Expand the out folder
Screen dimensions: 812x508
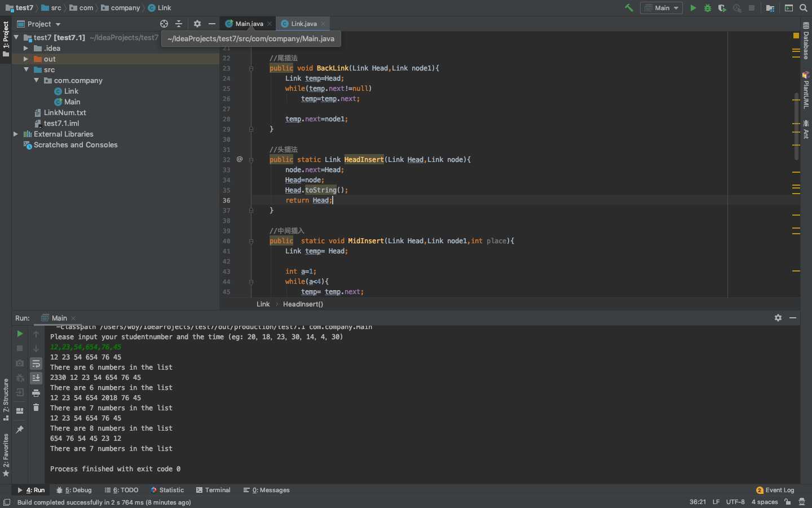click(26, 59)
